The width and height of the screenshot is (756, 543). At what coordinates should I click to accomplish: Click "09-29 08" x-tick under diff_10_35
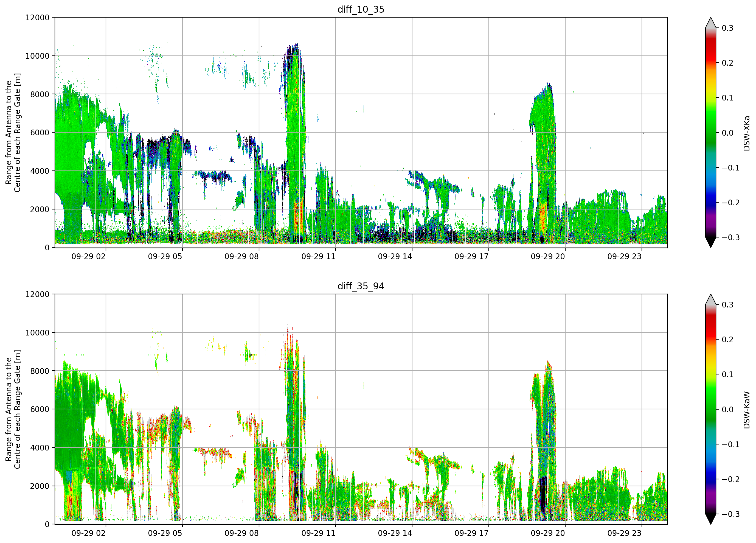[242, 256]
